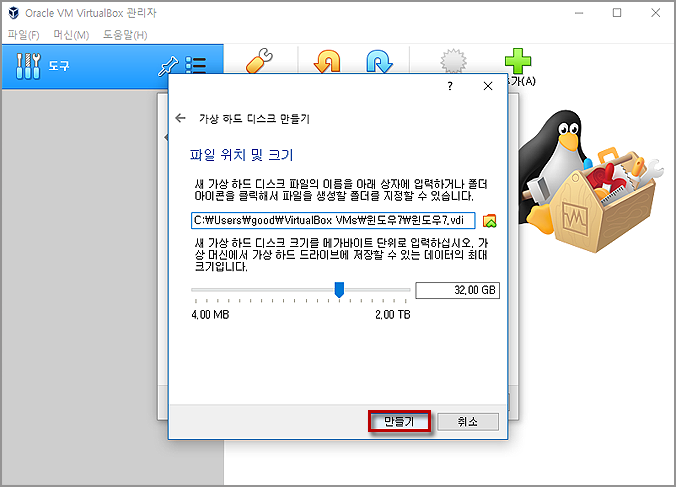
Task: Click the 만들기 (Create) button
Action: pos(399,421)
